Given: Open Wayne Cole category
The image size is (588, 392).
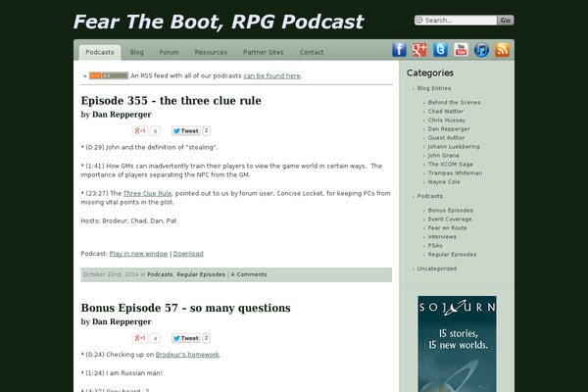Looking at the screenshot, I should [444, 182].
